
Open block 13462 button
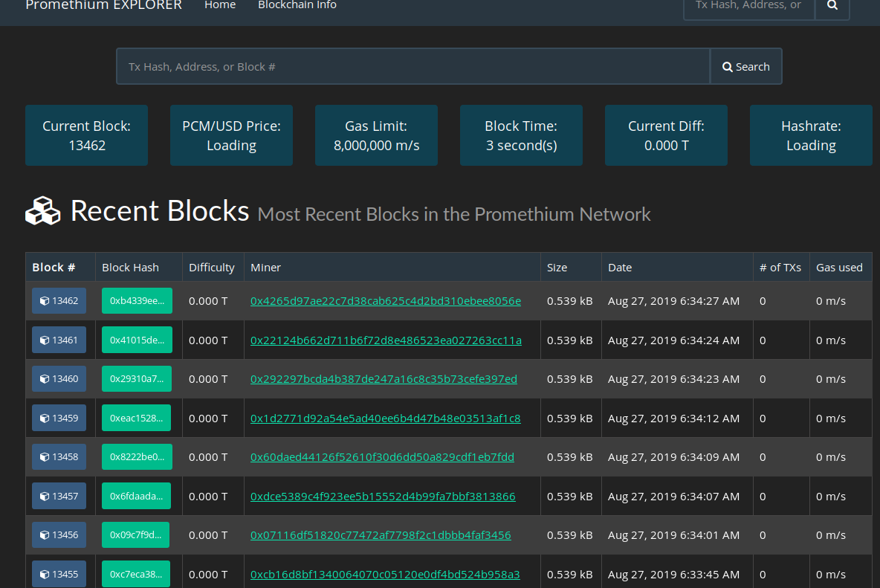click(x=59, y=301)
